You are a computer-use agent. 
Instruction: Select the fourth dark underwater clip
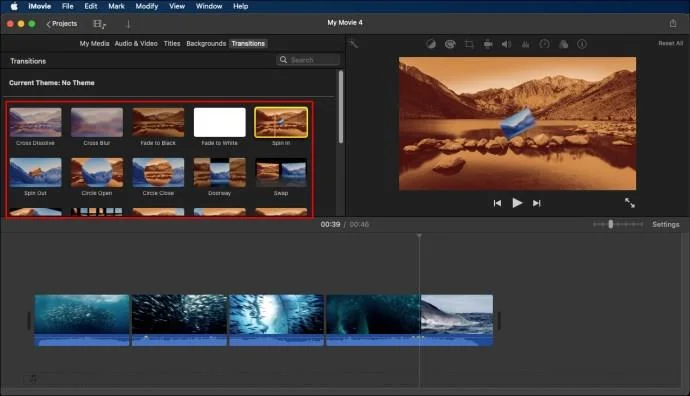[x=373, y=320]
